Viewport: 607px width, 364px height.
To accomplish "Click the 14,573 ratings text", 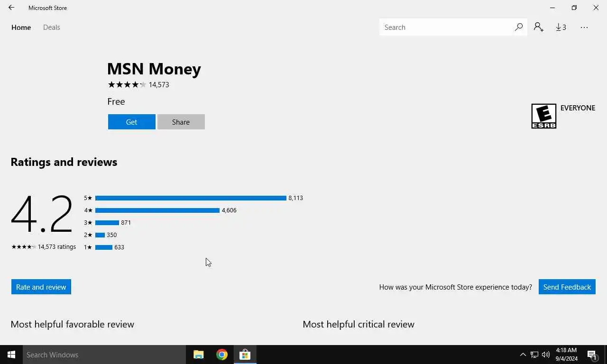I will (57, 246).
